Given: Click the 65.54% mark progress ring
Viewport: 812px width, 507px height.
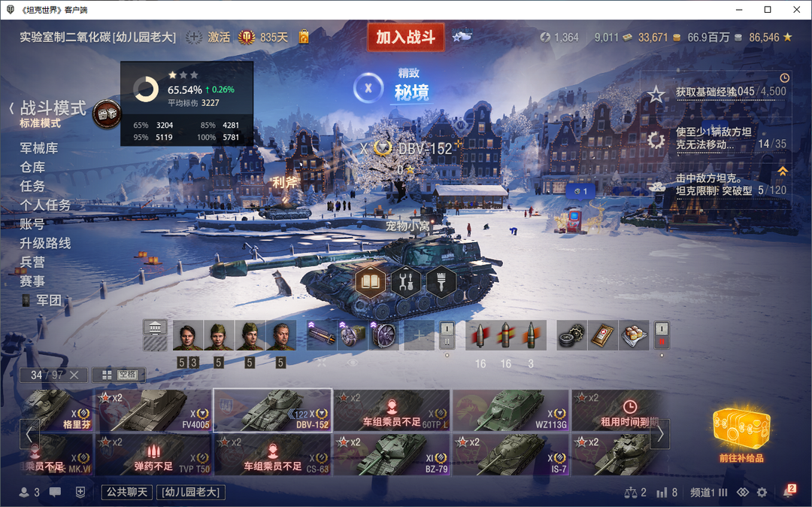Looking at the screenshot, I should click(146, 90).
